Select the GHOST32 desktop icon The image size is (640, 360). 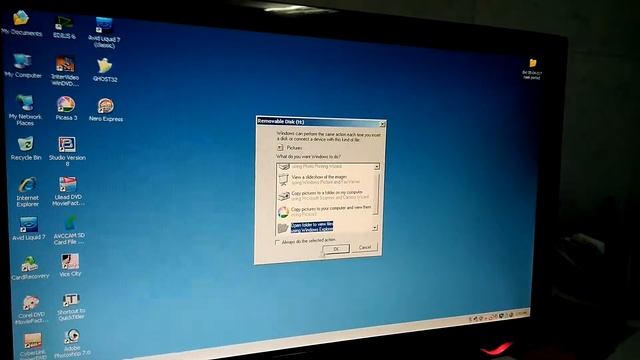(105, 70)
